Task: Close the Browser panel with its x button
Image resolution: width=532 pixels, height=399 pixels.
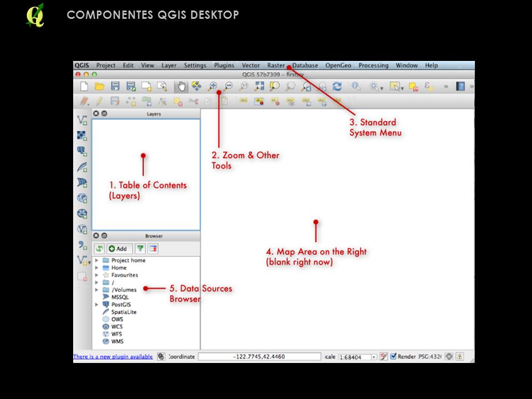Action: [96, 236]
